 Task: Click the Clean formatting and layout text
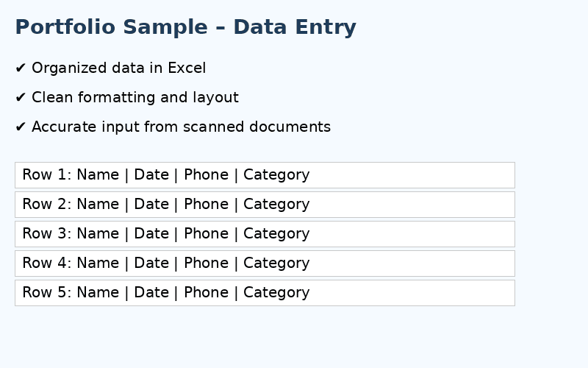[135, 97]
